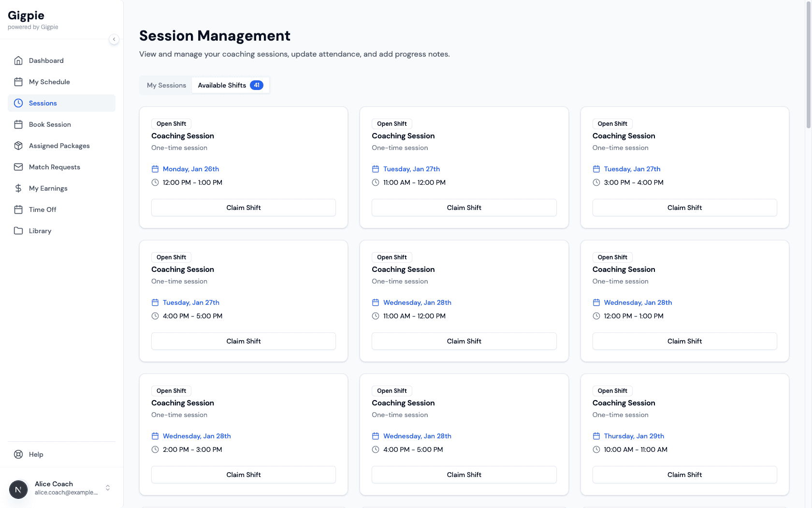Open My Earnings dollar icon
This screenshot has height=508, width=812.
coord(18,188)
